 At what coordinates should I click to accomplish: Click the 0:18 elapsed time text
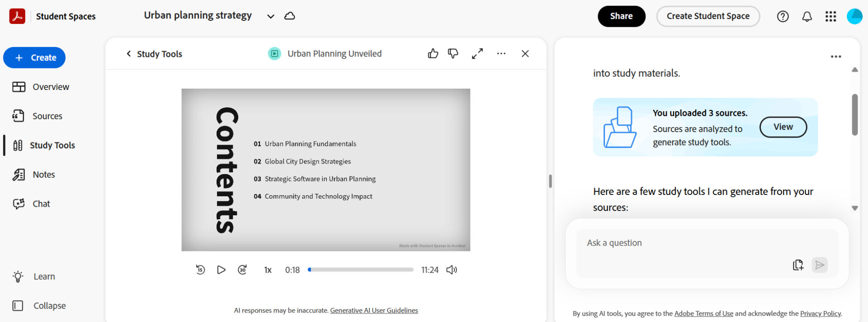tap(292, 270)
